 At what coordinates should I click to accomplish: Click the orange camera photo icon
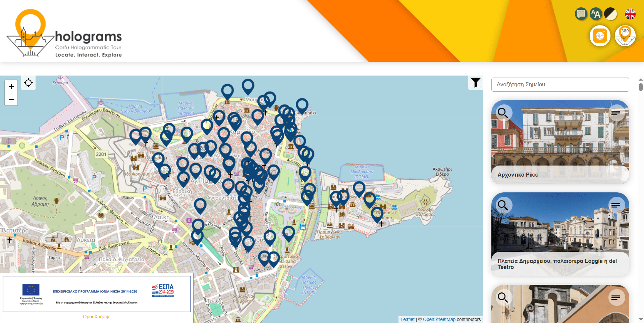(x=600, y=36)
